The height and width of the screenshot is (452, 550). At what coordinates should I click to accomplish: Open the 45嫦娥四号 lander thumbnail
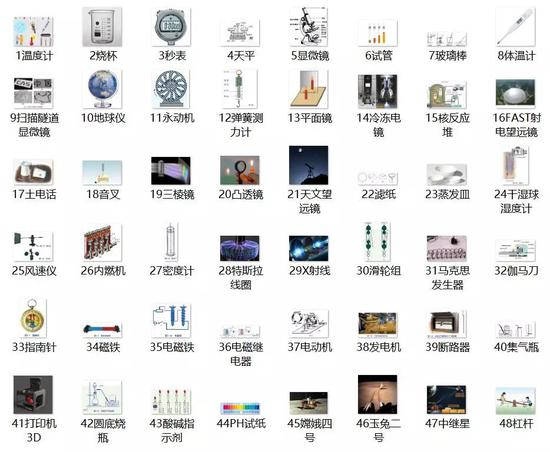309,403
